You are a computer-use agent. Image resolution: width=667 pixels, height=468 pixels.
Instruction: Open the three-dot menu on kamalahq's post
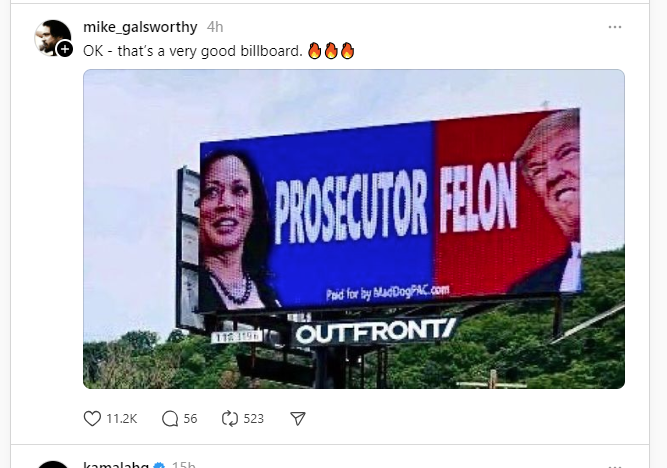pyautogui.click(x=615, y=465)
